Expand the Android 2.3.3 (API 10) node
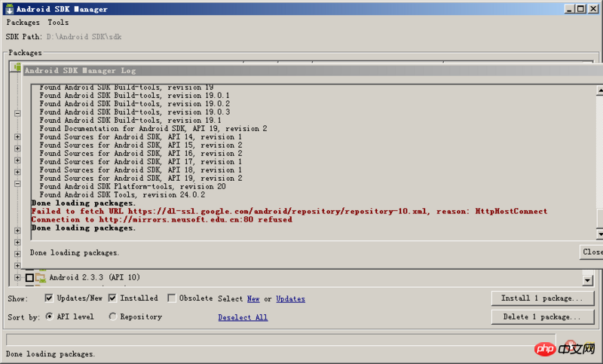The height and width of the screenshot is (364, 603). [x=17, y=277]
